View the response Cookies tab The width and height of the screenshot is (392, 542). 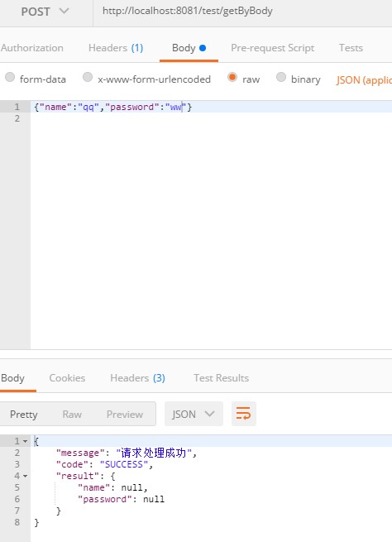67,378
